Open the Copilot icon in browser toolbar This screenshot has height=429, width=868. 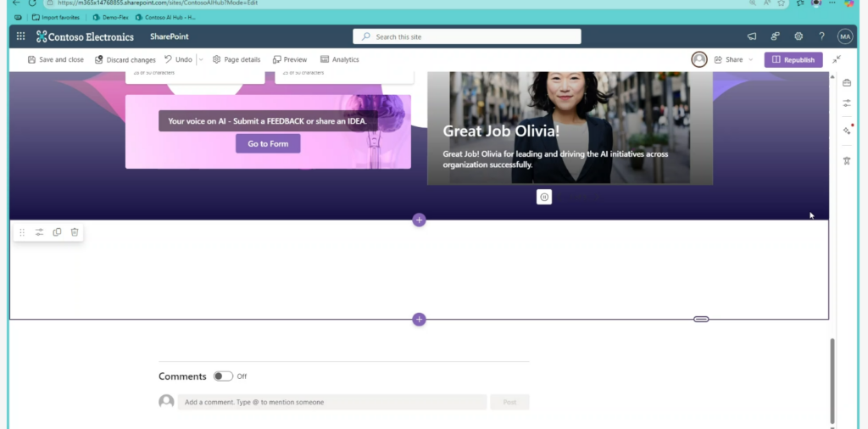click(849, 3)
